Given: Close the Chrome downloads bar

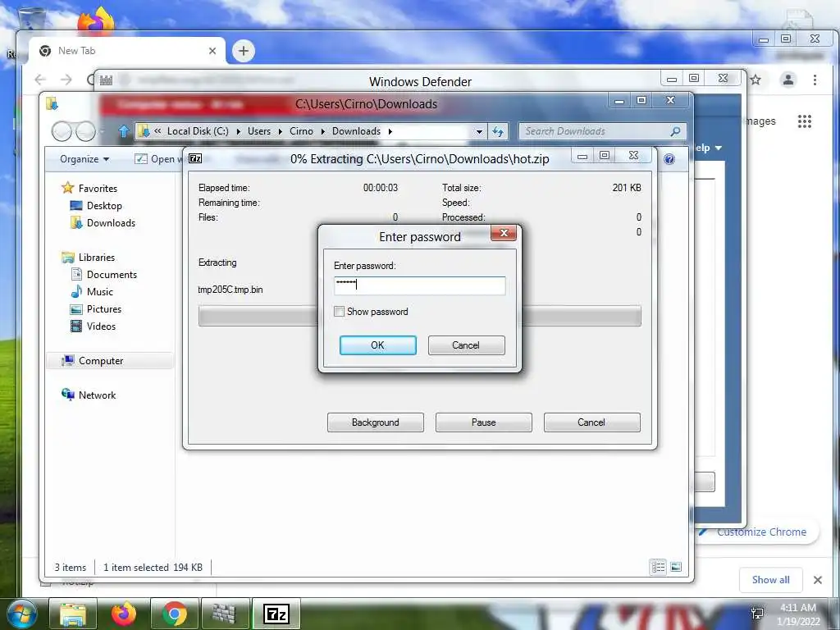Looking at the screenshot, I should coord(818,580).
